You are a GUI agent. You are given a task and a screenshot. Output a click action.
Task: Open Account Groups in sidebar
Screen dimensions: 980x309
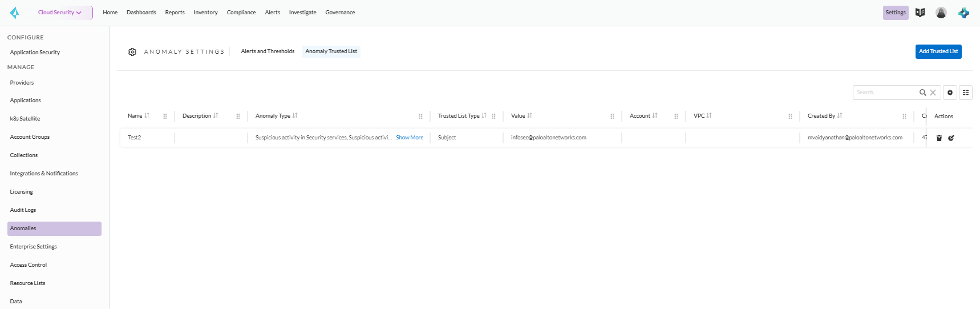[x=30, y=137]
